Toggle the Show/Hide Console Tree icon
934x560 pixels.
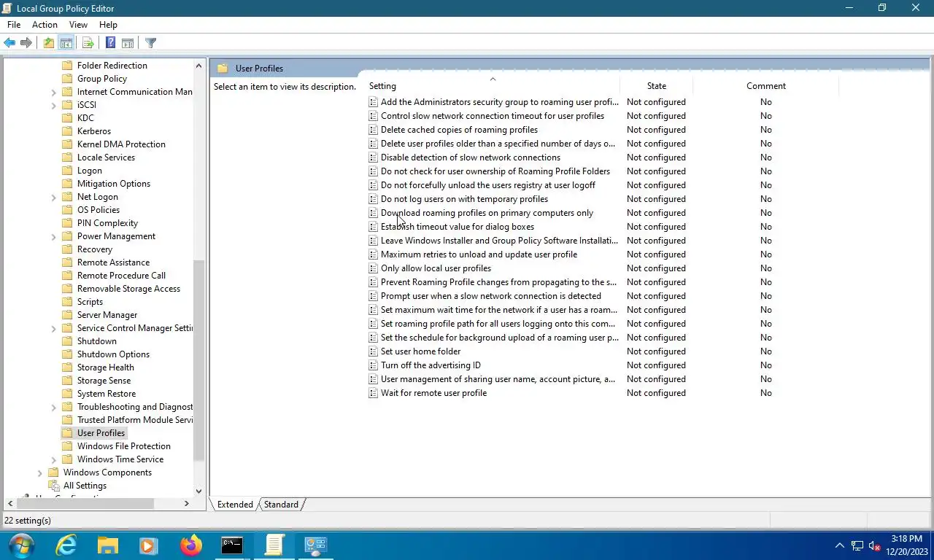pos(66,43)
